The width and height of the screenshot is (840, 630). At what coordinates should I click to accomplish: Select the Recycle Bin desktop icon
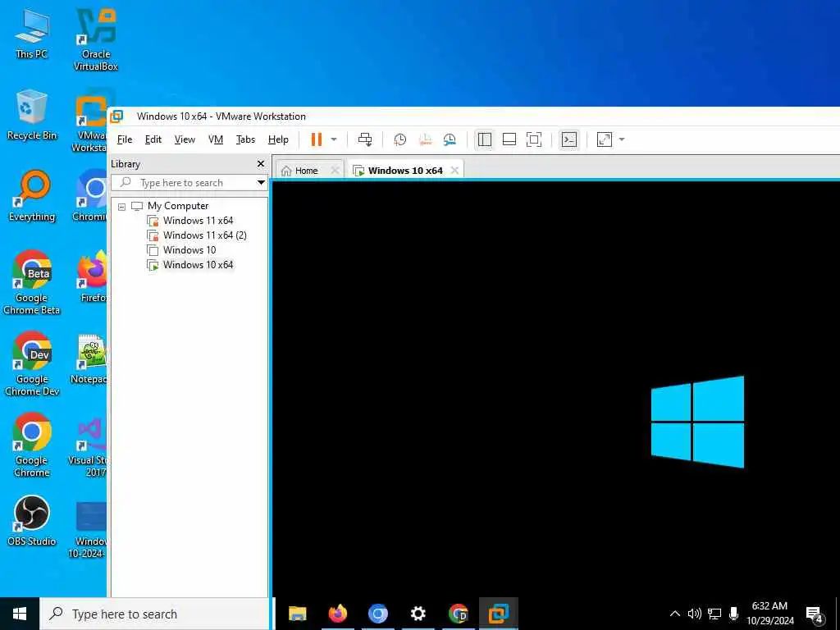coord(32,115)
